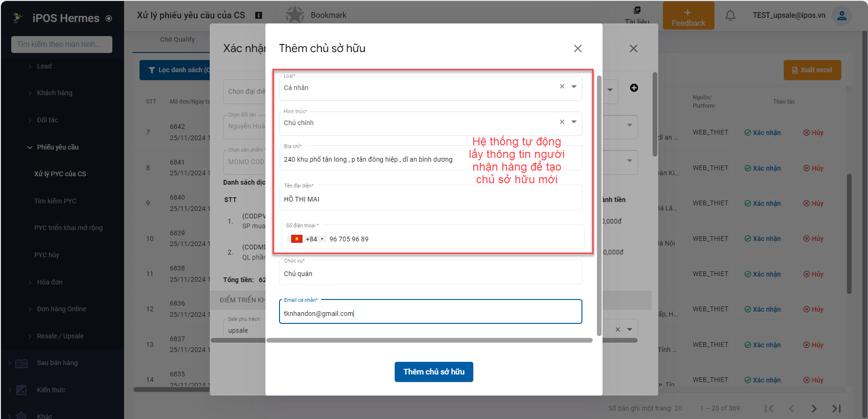Click the Email cá nhân input field
868x419 pixels.
430,314
